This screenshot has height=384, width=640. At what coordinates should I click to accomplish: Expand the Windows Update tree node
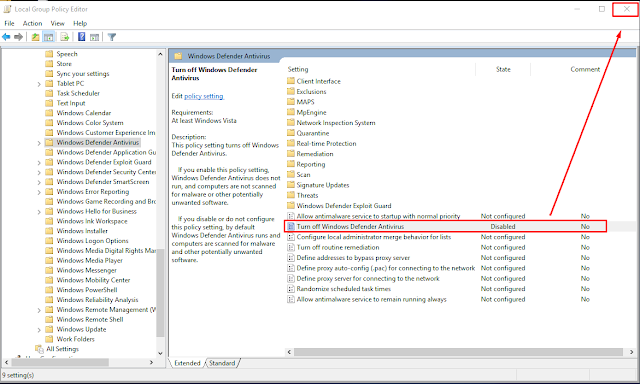point(39,330)
